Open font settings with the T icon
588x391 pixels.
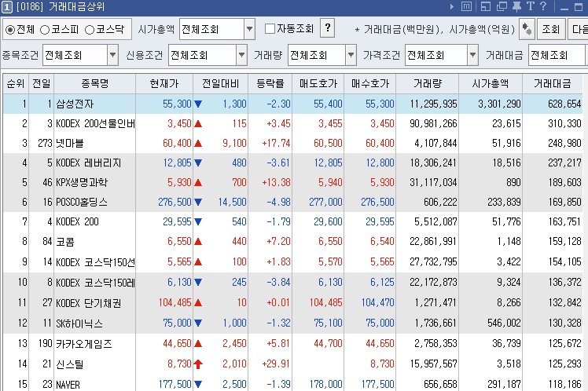[x=531, y=6]
